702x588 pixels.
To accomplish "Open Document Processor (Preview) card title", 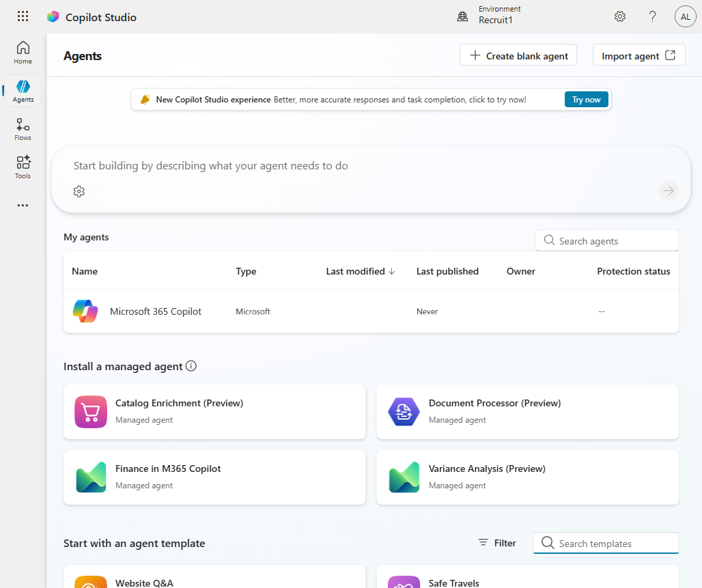I will tap(494, 403).
